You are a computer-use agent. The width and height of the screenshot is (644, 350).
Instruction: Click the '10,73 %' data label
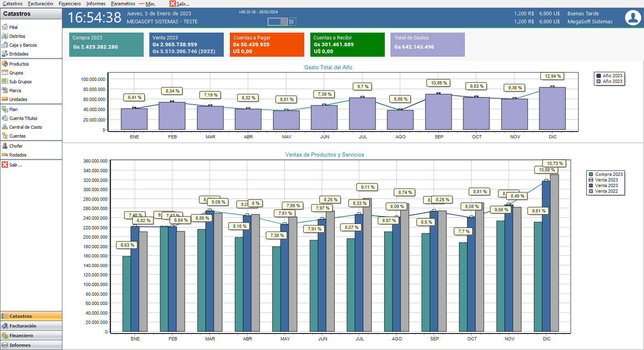click(555, 163)
